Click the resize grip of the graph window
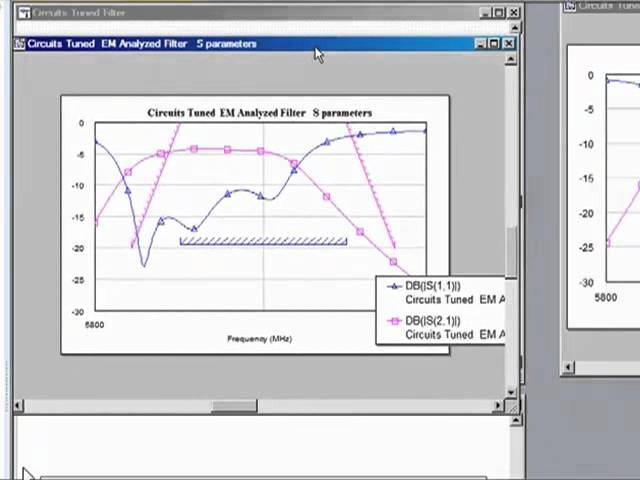This screenshot has height=480, width=640. 512,405
